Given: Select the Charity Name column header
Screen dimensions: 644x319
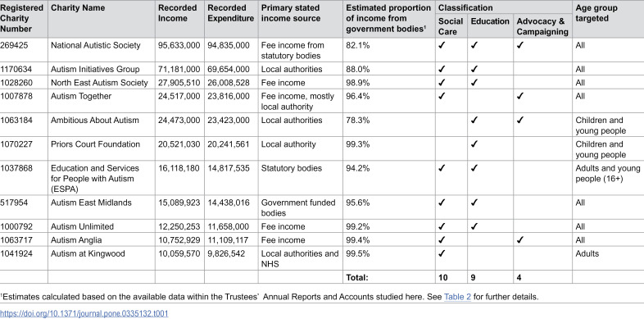Looking at the screenshot, I should (x=102, y=19).
